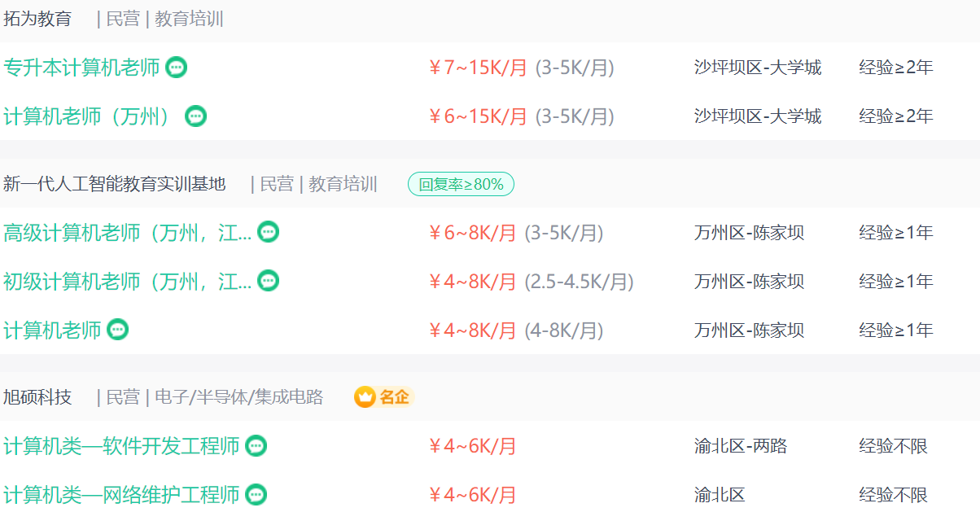Viewport: 980px width, 512px height.
Task: Open chat icon beside 专升本计算机老师
Action: [177, 68]
